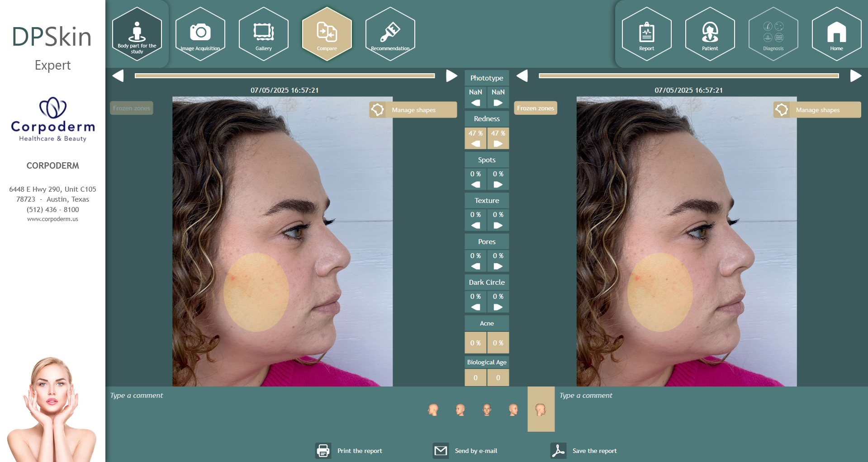Click Phototype right arrow NaN cell
The width and height of the screenshot is (868, 462).
(498, 97)
